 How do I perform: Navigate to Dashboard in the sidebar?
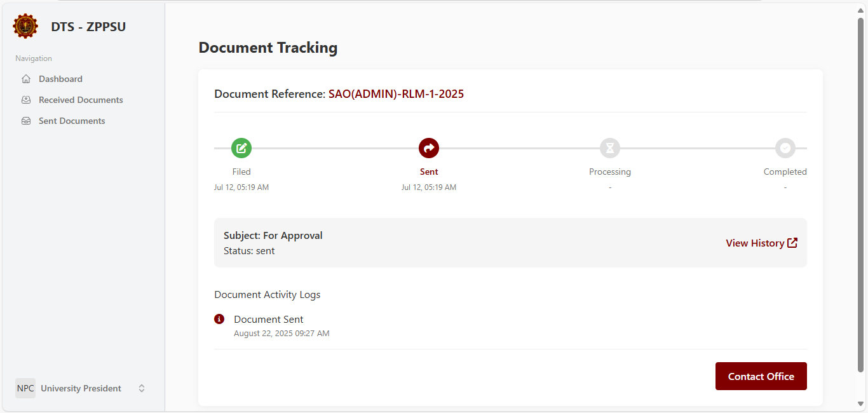tap(60, 78)
